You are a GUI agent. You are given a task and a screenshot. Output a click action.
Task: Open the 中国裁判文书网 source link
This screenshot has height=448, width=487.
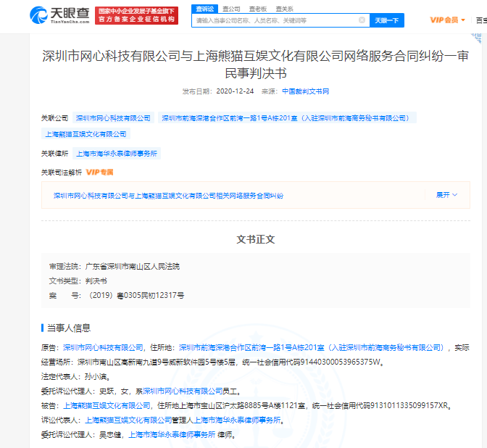point(305,91)
